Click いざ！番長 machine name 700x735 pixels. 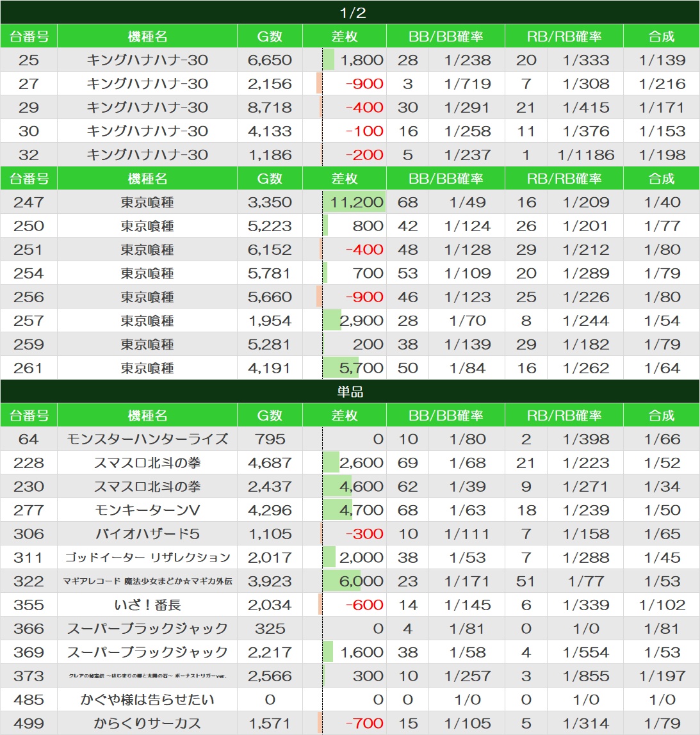click(147, 604)
